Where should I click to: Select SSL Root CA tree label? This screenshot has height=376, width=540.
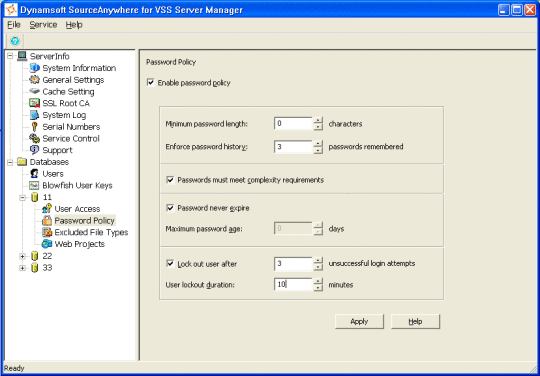(x=66, y=103)
